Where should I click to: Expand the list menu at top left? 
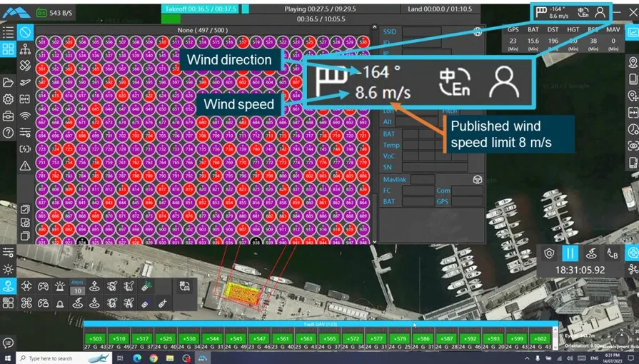click(8, 32)
